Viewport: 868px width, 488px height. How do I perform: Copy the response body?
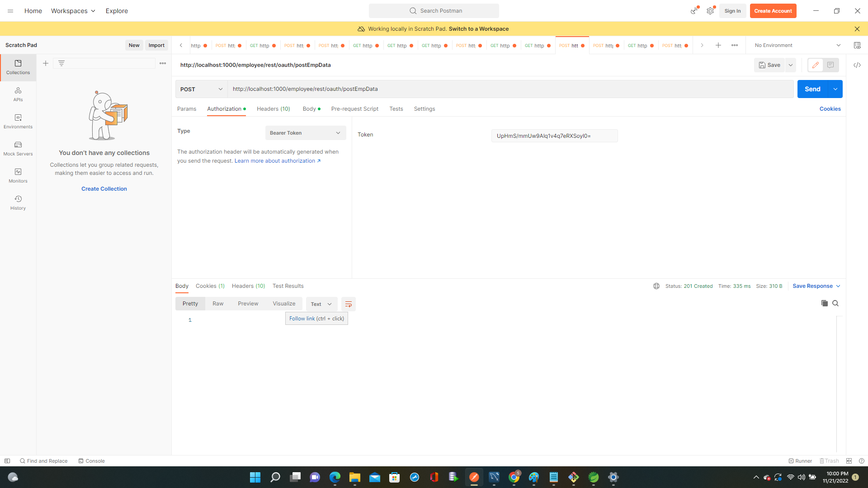click(x=824, y=303)
